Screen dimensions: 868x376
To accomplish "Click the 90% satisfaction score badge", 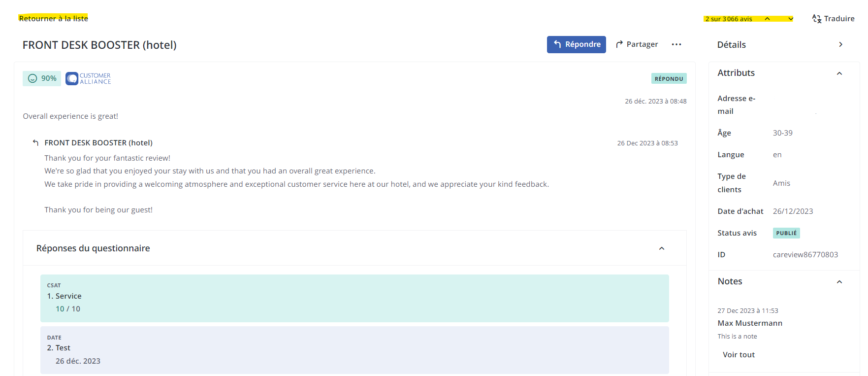I will tap(42, 78).
